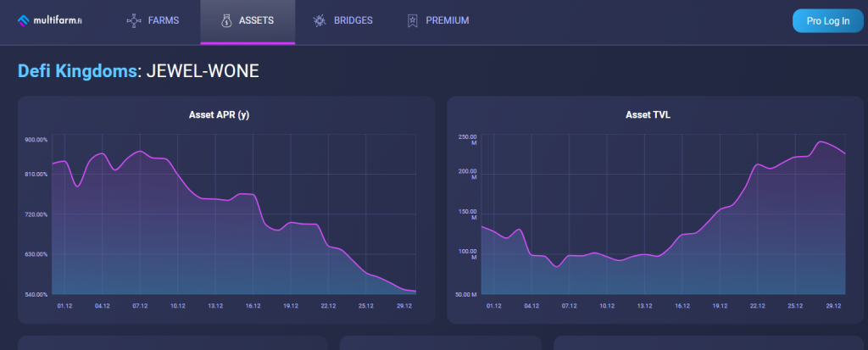868x350 pixels.
Task: Click 29.12 date on APR chart
Action: (404, 306)
